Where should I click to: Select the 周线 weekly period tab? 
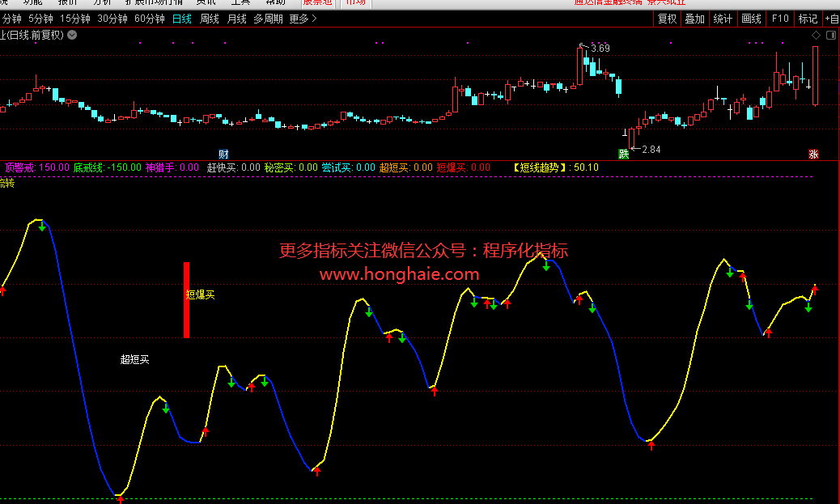coord(210,19)
